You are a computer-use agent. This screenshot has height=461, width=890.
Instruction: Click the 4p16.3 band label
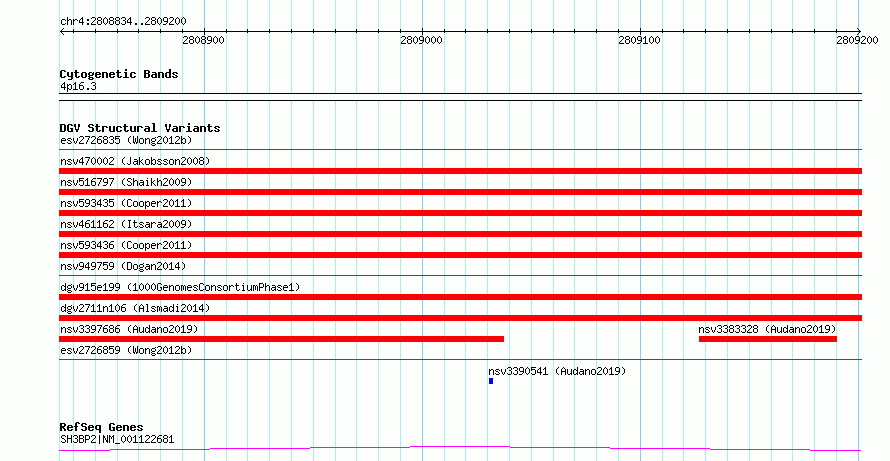[x=78, y=87]
